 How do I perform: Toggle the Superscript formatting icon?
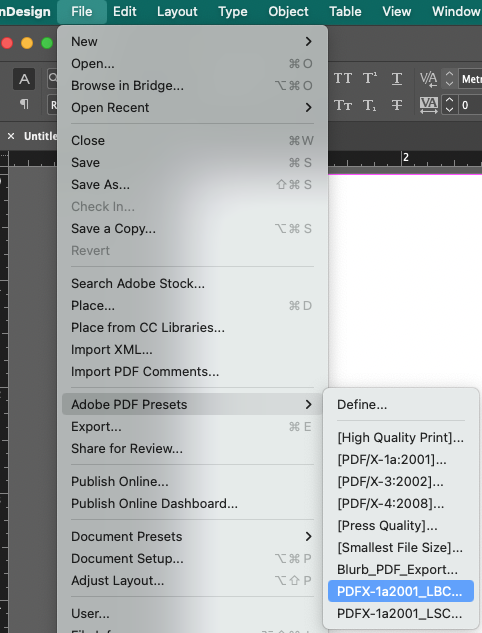tap(370, 78)
